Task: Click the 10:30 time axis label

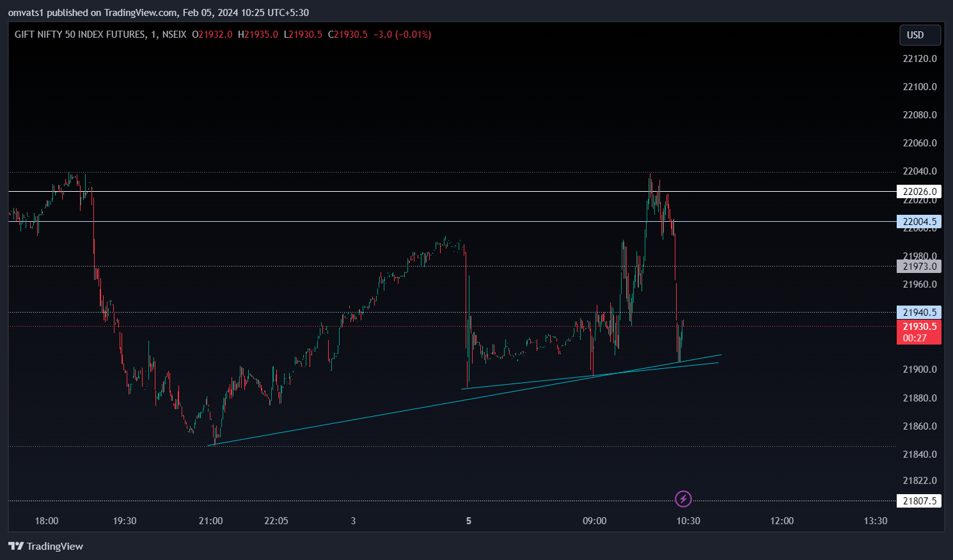Action: click(x=688, y=521)
